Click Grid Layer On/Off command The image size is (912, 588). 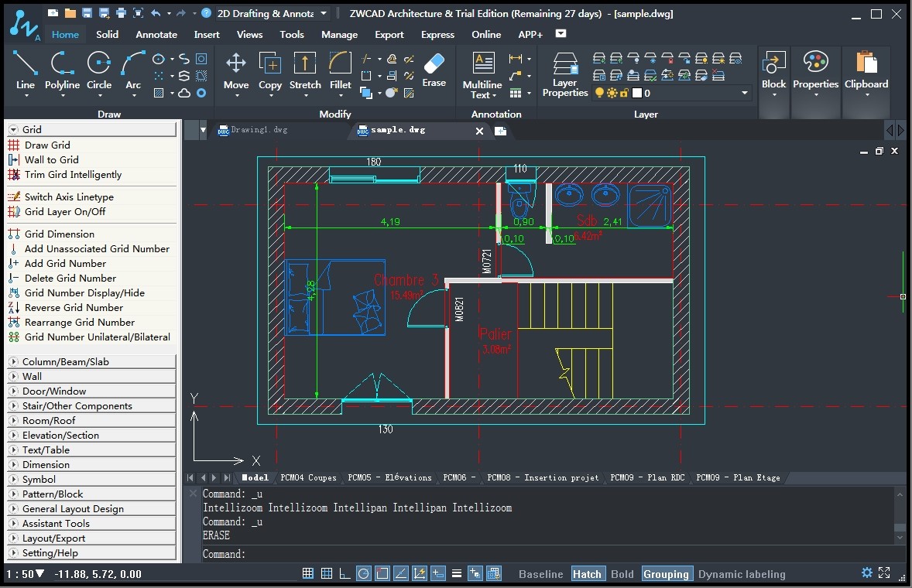point(64,211)
